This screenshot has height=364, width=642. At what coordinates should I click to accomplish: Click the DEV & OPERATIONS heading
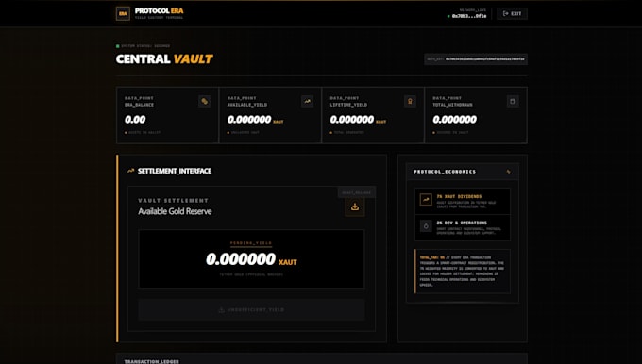pos(462,223)
